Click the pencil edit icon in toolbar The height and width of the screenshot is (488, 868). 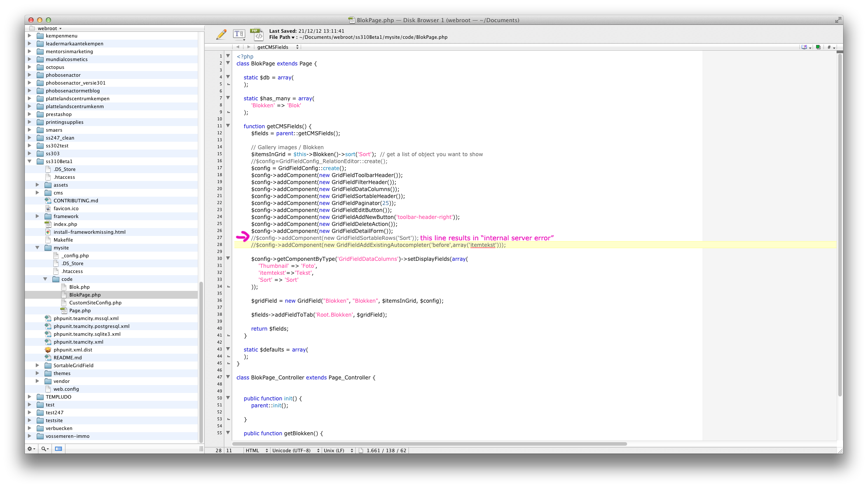tap(221, 34)
